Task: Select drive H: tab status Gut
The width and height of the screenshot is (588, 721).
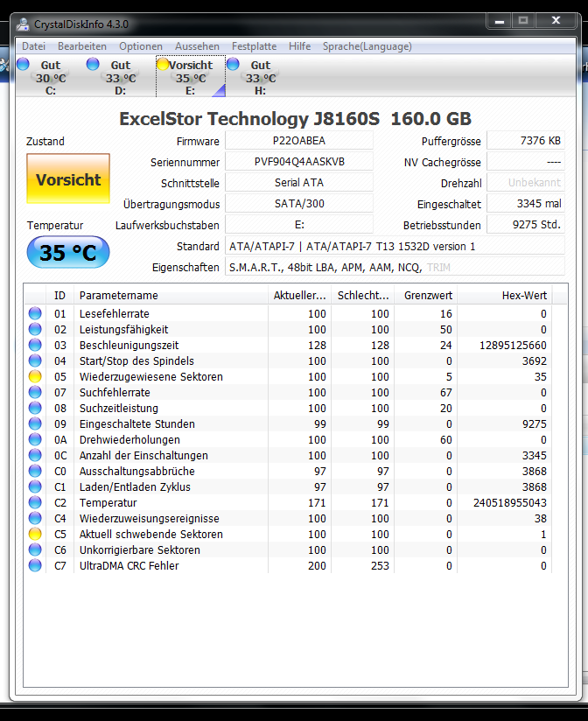Action: [x=260, y=77]
